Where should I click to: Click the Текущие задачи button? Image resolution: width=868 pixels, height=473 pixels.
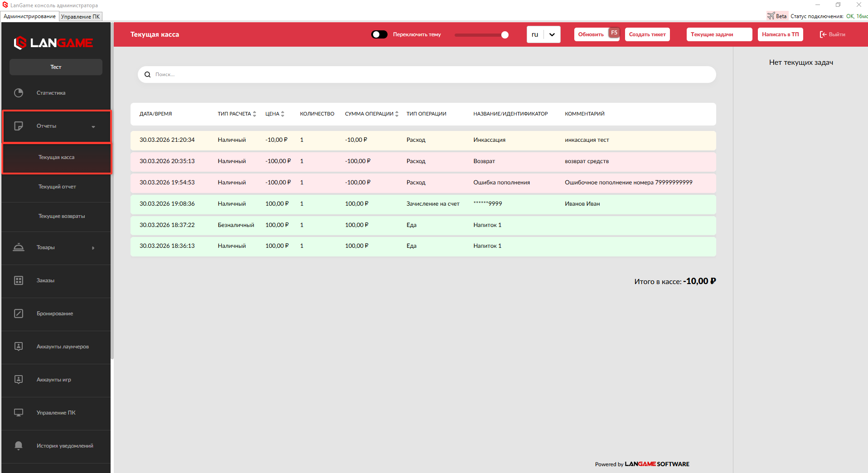(719, 34)
